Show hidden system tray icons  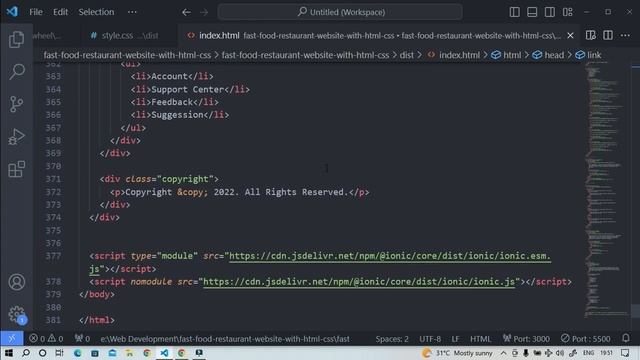[503, 353]
